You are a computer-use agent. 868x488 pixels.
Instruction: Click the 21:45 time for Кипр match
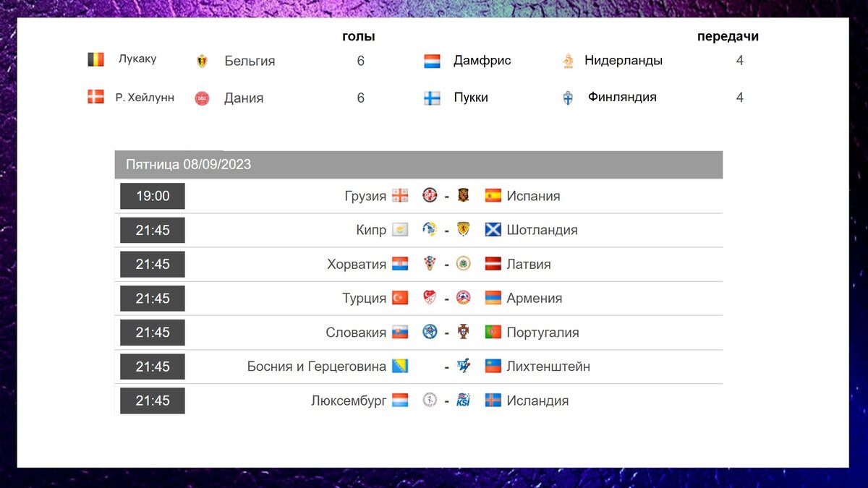pos(153,230)
